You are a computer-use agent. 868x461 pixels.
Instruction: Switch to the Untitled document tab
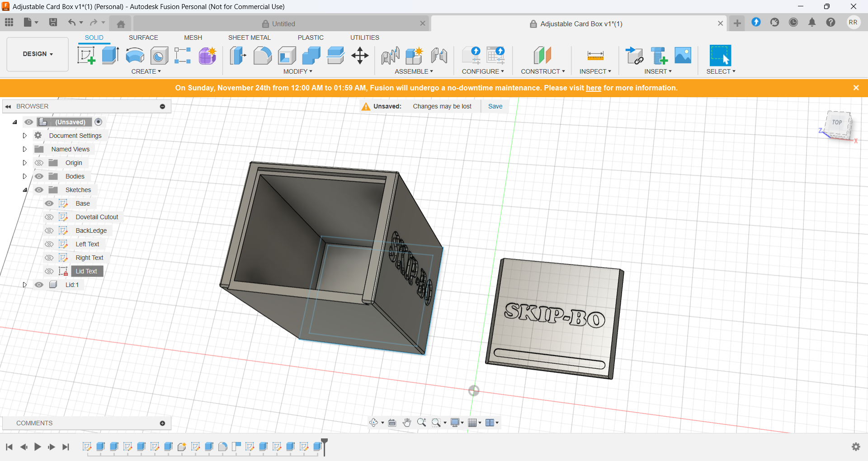point(278,24)
